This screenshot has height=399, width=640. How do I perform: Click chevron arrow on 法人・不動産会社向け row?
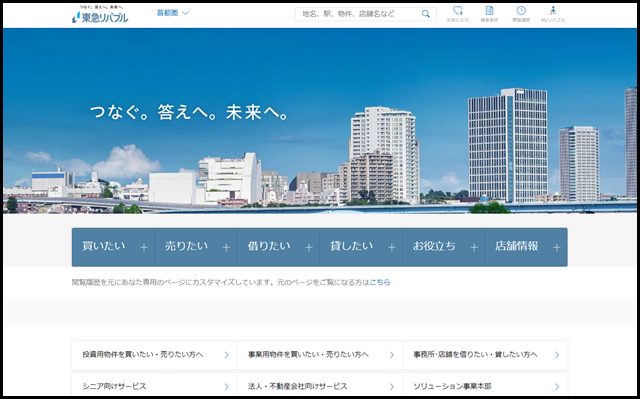coord(391,386)
